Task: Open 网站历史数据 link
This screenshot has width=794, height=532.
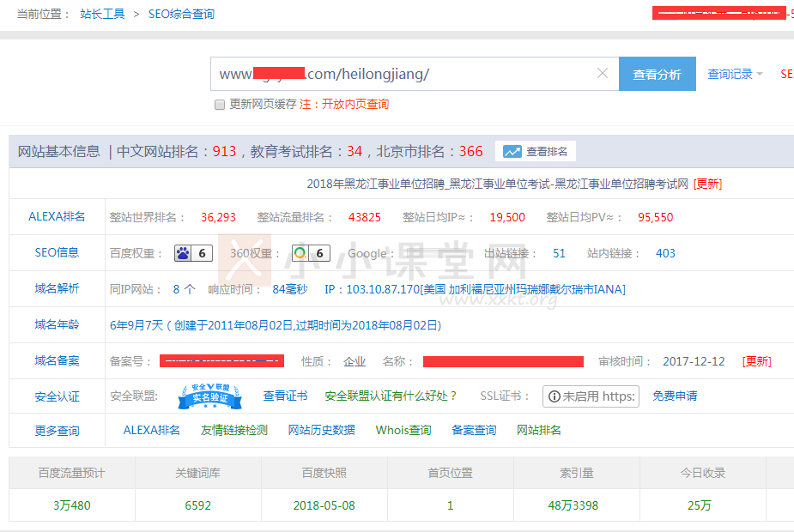Action: click(322, 430)
